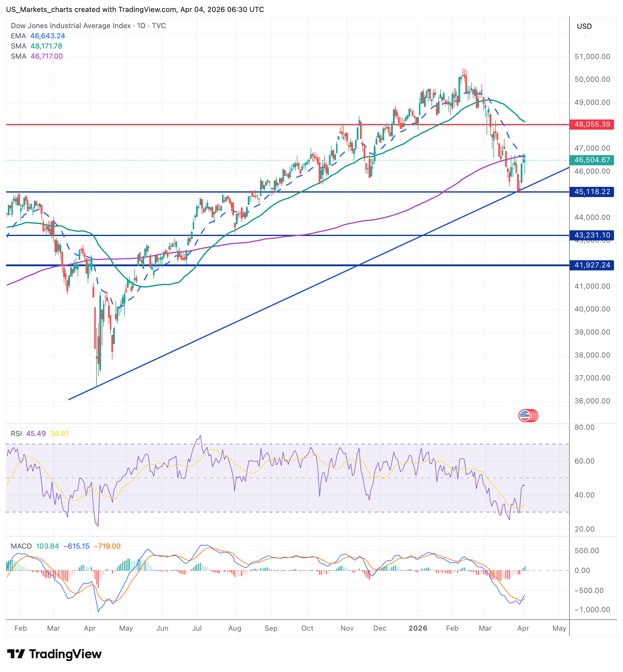The height and width of the screenshot is (672, 623).
Task: Click the MACD indicator legend label
Action: coord(21,546)
